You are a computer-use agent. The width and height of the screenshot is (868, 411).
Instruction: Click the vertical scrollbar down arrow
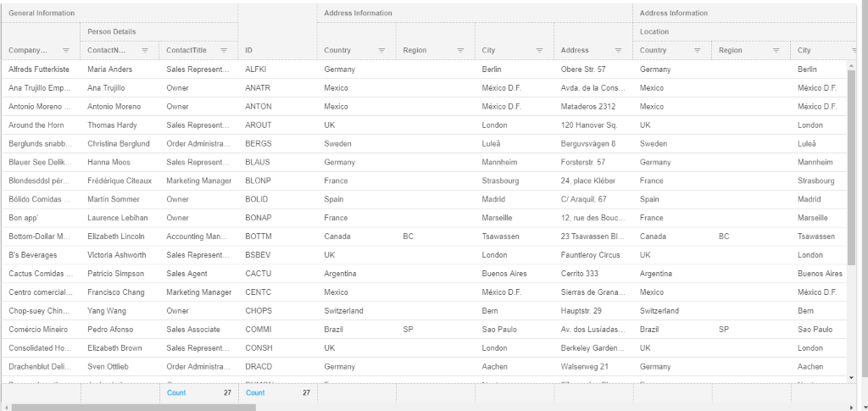point(852,377)
